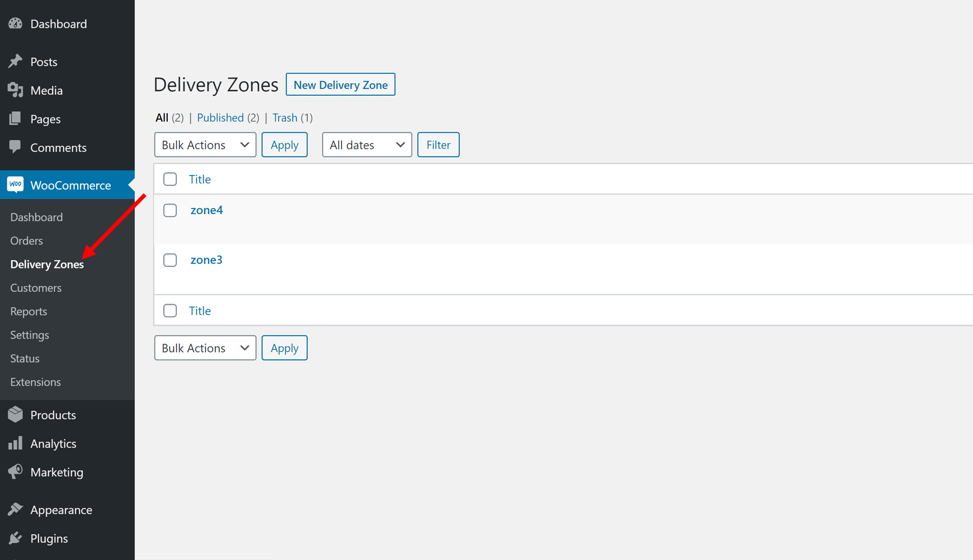
Task: Click the Marketing megaphone icon
Action: pos(15,472)
